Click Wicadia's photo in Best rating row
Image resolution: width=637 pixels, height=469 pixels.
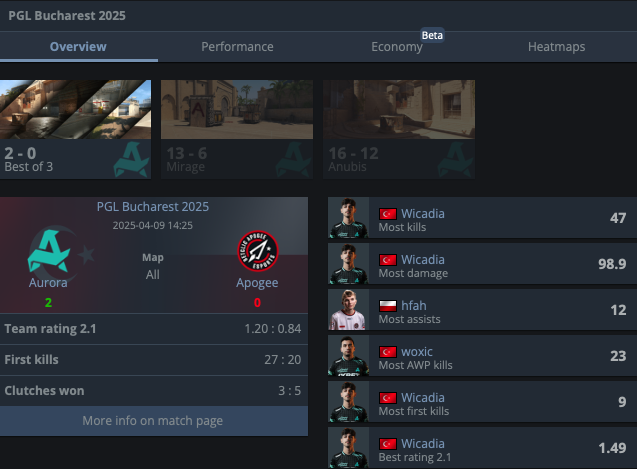(x=349, y=447)
